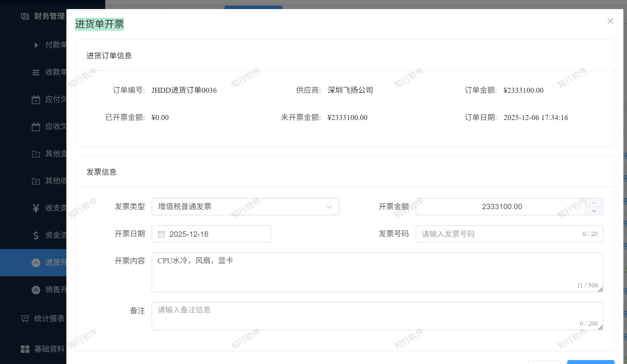Focus the 备注 text area

tap(377, 316)
